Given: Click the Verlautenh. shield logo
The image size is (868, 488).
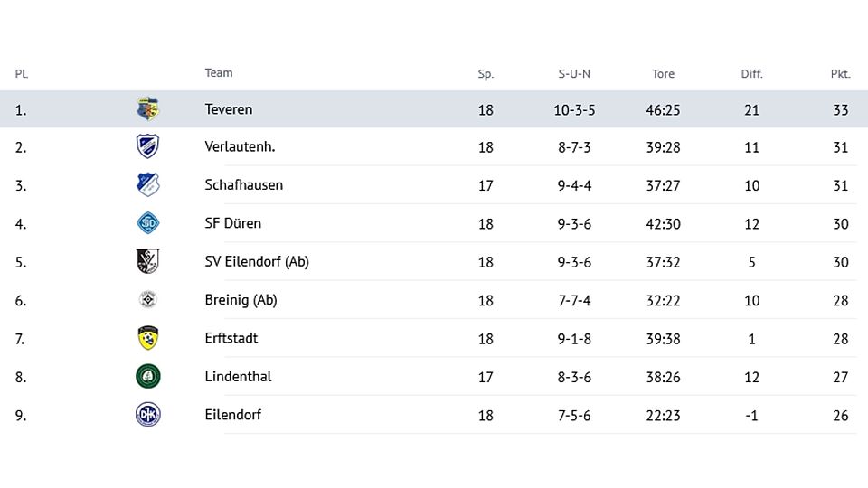Looking at the screenshot, I should (147, 146).
